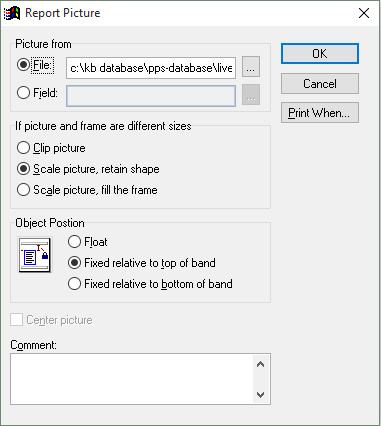This screenshot has width=381, height=426.
Task: Open the Print When... dialog
Action: click(320, 113)
